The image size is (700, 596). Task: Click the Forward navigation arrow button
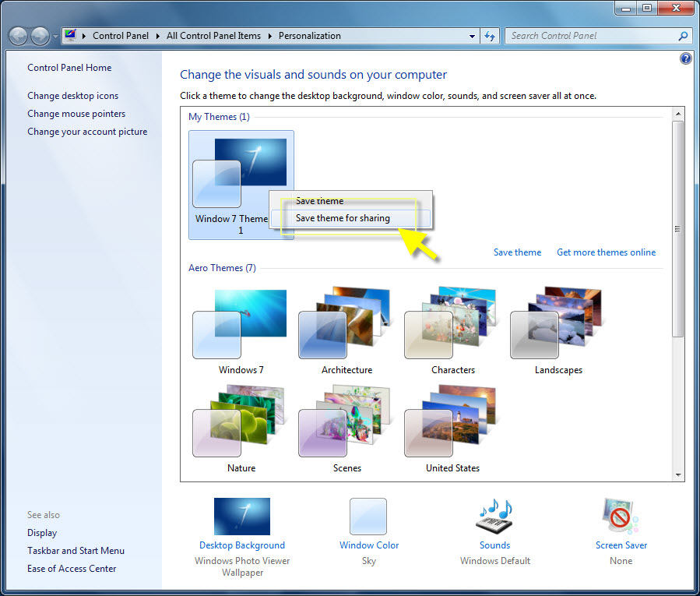(40, 36)
